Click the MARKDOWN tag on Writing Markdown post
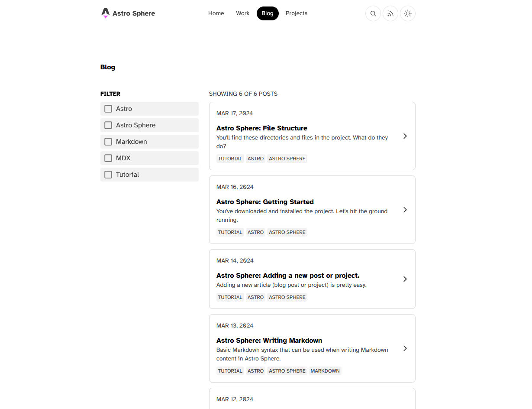This screenshot has width=532, height=409. 325,371
